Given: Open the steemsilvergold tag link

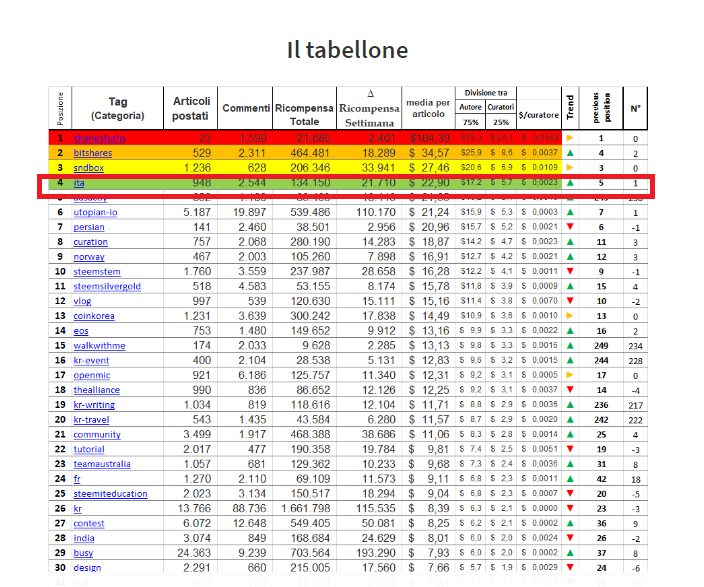Looking at the screenshot, I should (107, 287).
